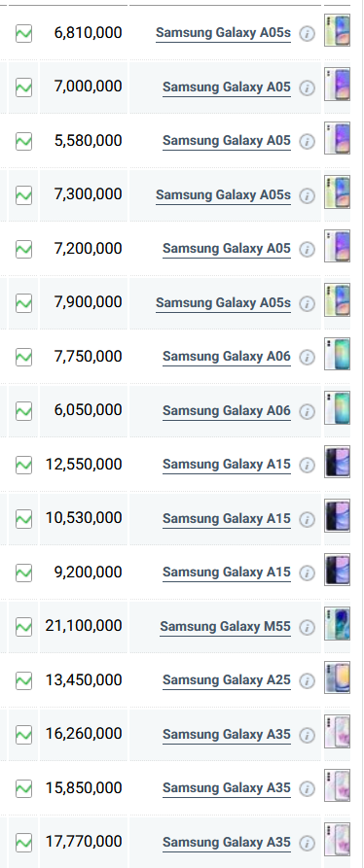Image resolution: width=364 pixels, height=868 pixels.
Task: Open chart icon next to 21,100,000
Action: tap(23, 627)
